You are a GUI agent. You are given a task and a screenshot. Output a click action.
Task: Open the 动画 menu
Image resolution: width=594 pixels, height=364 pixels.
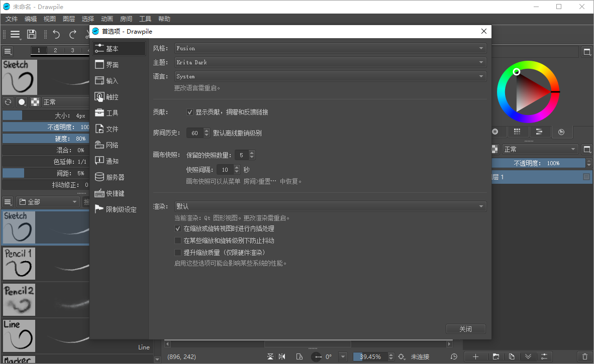click(x=107, y=19)
